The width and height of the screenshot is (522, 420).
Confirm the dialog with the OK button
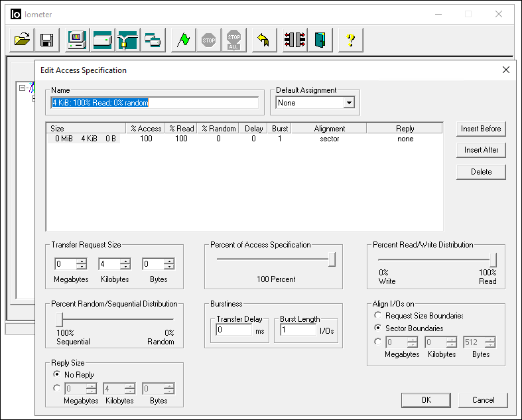click(x=426, y=400)
